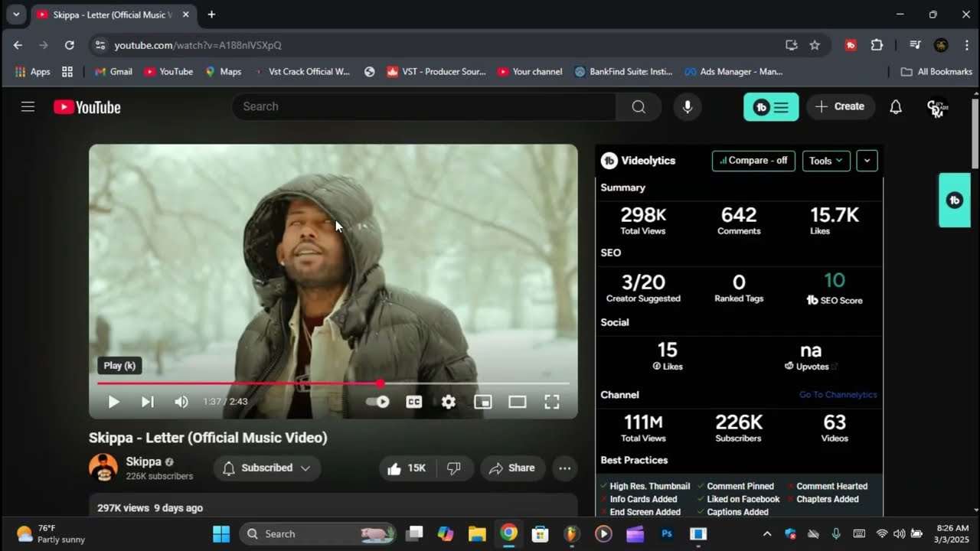Open a new browser tab
Screen dimensions: 980x551
click(211, 15)
